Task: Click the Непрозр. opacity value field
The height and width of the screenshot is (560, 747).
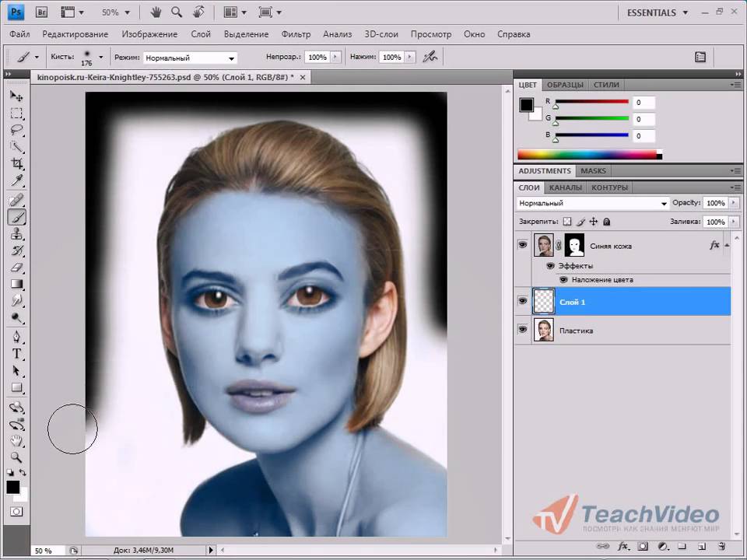Action: [x=317, y=57]
